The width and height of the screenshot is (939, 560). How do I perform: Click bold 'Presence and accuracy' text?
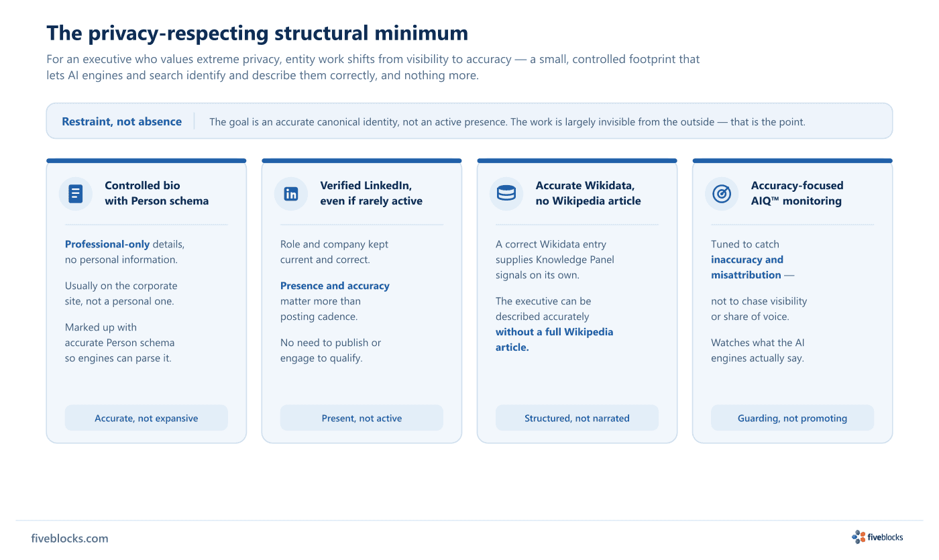[x=335, y=286]
